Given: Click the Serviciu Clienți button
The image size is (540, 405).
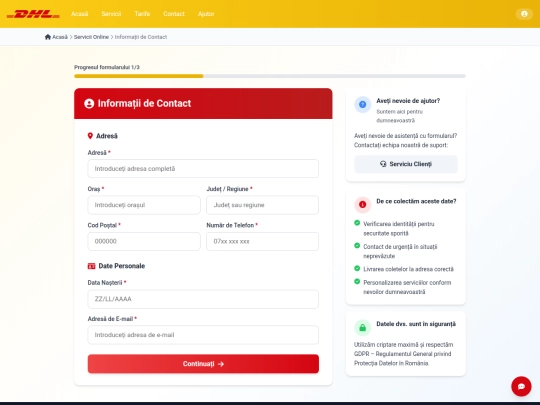Looking at the screenshot, I should tap(406, 164).
